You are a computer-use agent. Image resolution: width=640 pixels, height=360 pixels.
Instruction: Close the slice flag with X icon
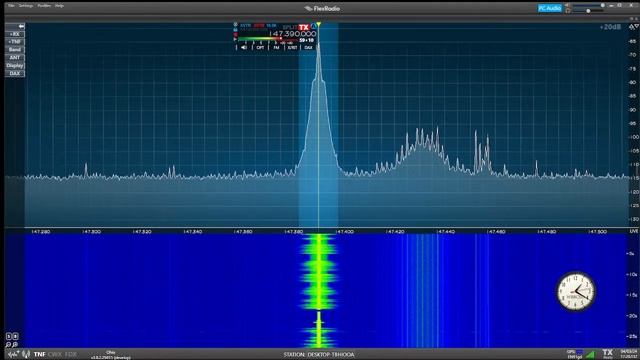tap(236, 24)
